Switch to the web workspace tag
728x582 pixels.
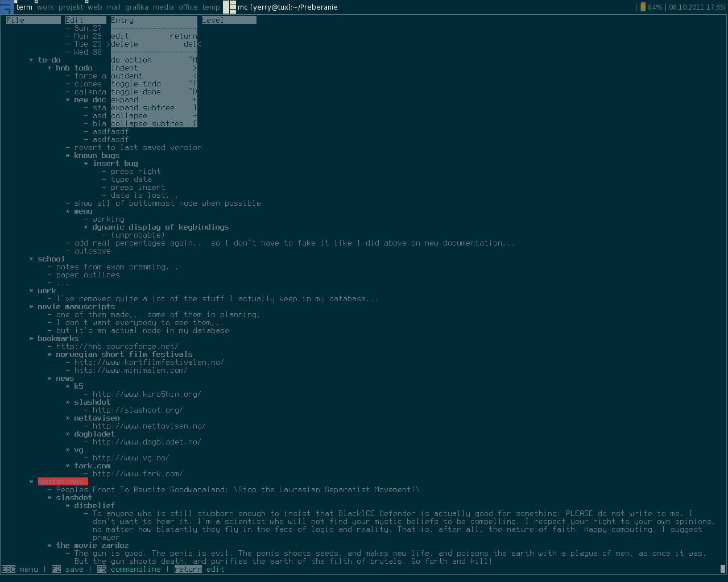(x=95, y=7)
